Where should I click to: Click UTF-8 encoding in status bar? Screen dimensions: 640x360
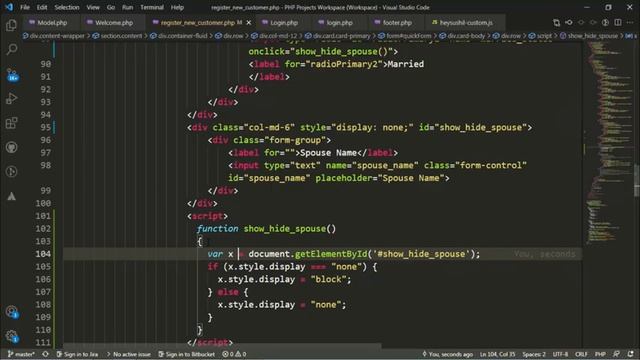click(x=560, y=354)
